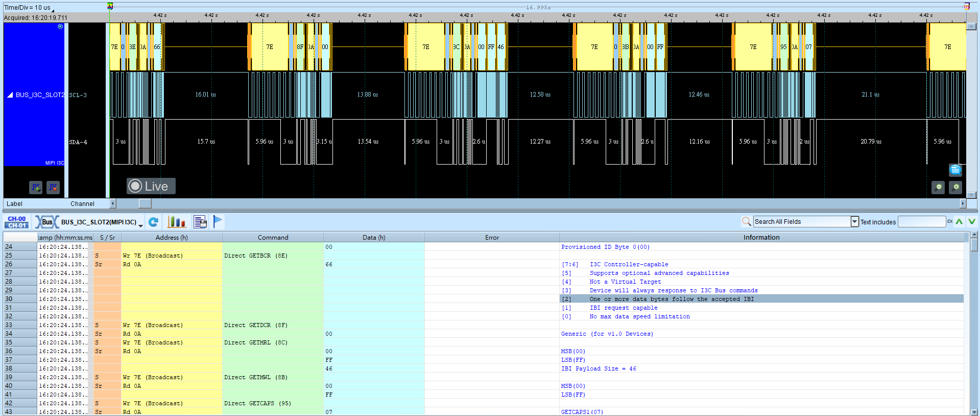This screenshot has width=980, height=416.
Task: Open the CH-00/CH-01 channel selector
Action: (17, 222)
